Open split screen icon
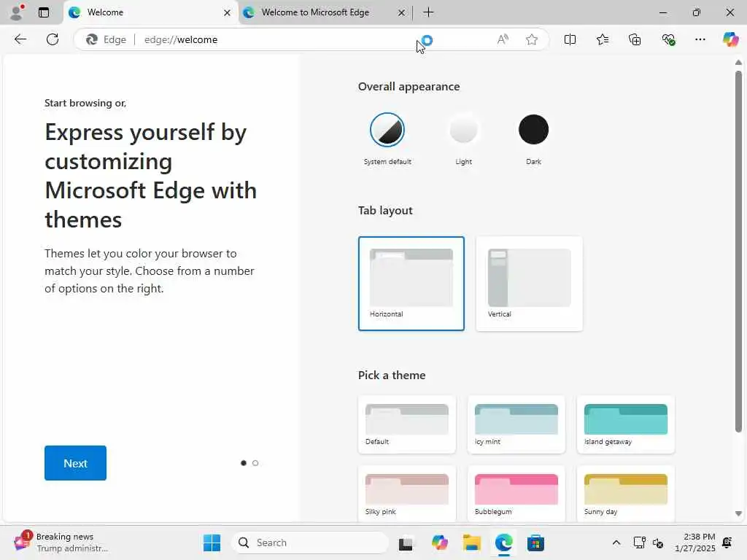The image size is (747, 560). tap(570, 39)
